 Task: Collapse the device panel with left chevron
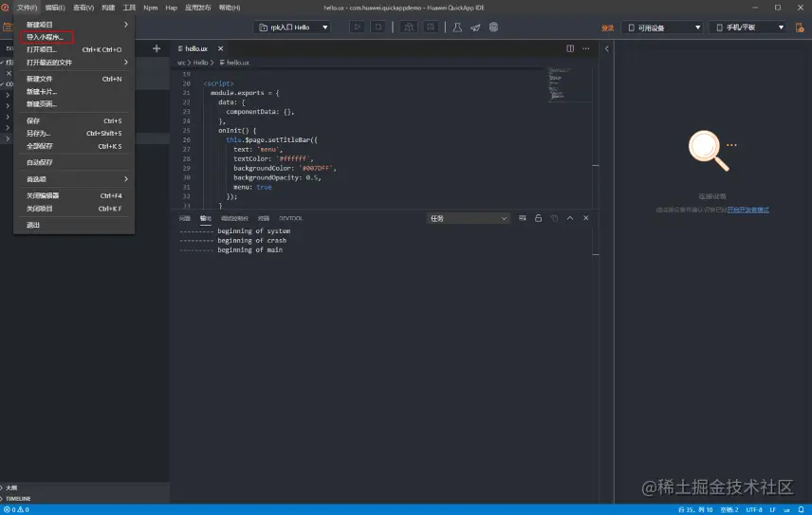(x=607, y=48)
